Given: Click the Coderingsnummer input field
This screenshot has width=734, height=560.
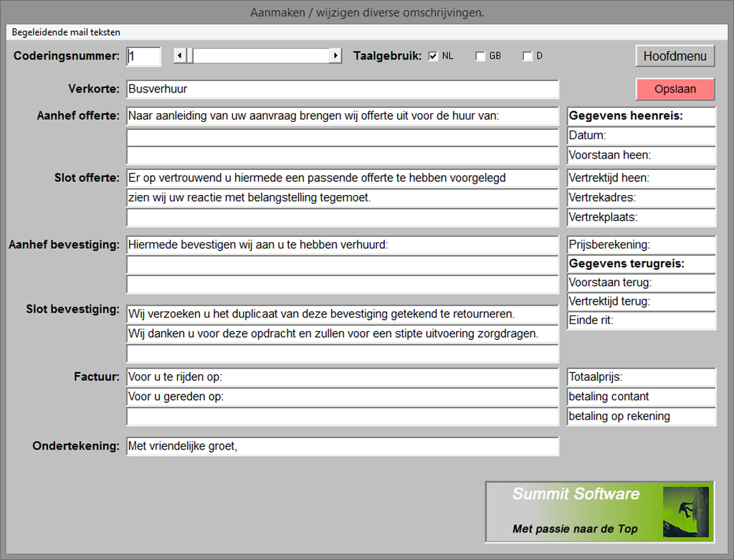Looking at the screenshot, I should pos(143,56).
